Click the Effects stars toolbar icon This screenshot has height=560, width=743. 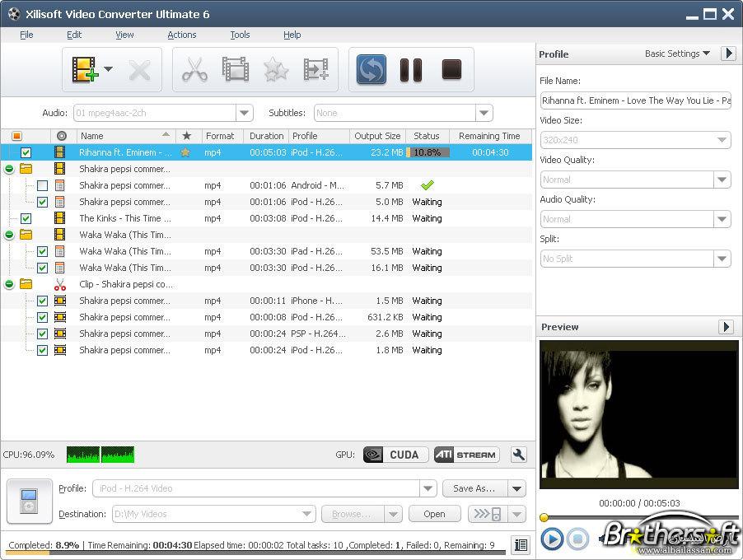276,70
